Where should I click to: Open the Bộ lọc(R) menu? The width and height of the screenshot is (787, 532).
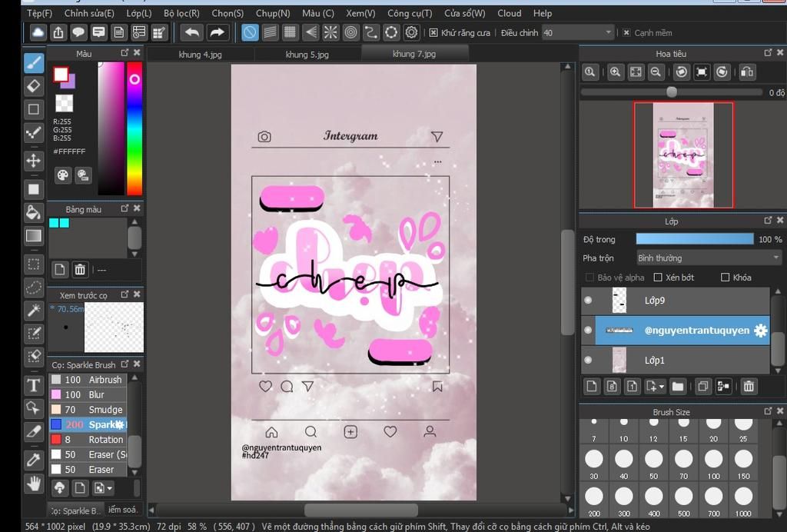181,14
